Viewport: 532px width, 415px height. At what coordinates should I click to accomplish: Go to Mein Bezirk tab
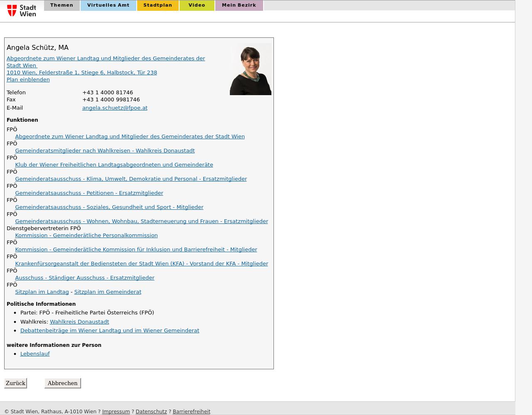tap(239, 5)
